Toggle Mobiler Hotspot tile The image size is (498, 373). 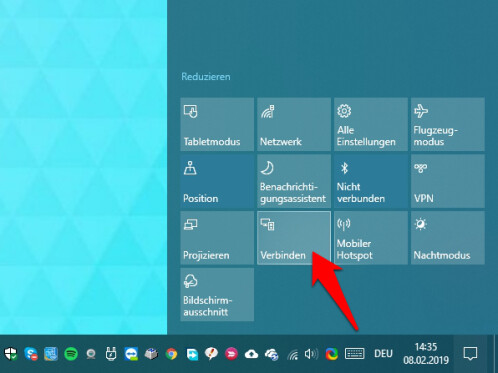(x=371, y=238)
